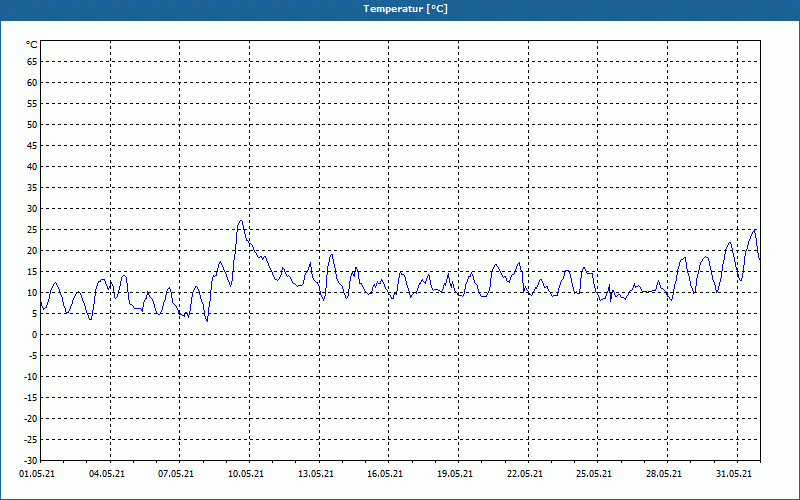Select the 15 value on temperature axis
The image size is (800, 500).
coord(32,271)
